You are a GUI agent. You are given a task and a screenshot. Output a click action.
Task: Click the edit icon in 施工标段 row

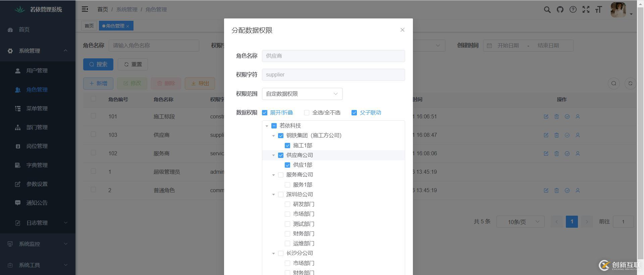click(x=546, y=116)
